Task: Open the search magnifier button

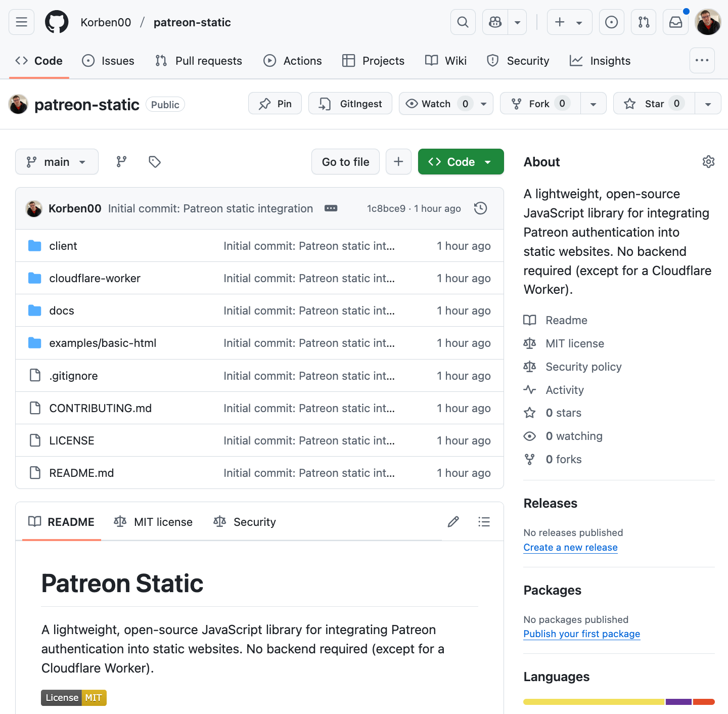Action: coord(463,22)
